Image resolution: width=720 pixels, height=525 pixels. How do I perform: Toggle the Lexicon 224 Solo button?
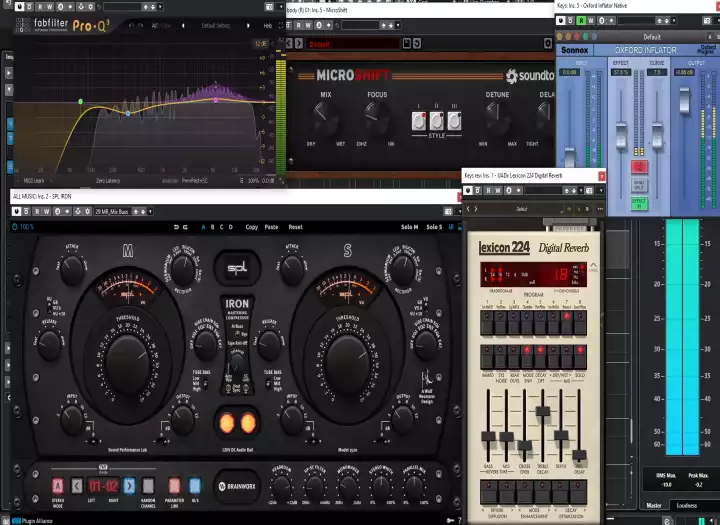[579, 357]
